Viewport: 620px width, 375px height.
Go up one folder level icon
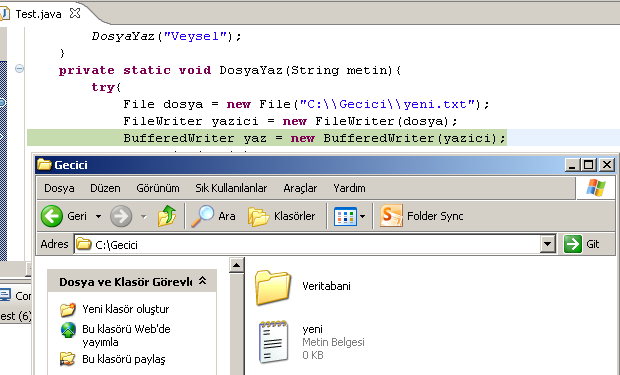tap(167, 216)
